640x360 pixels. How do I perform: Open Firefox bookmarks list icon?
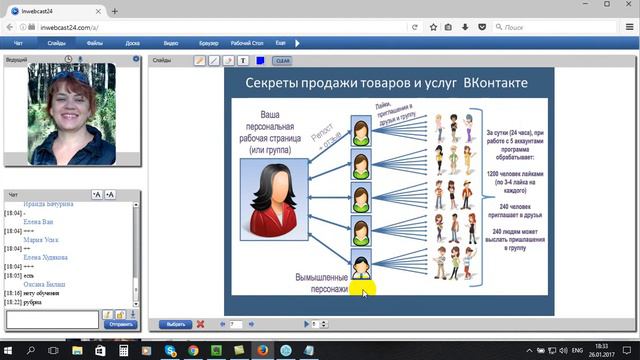448,27
